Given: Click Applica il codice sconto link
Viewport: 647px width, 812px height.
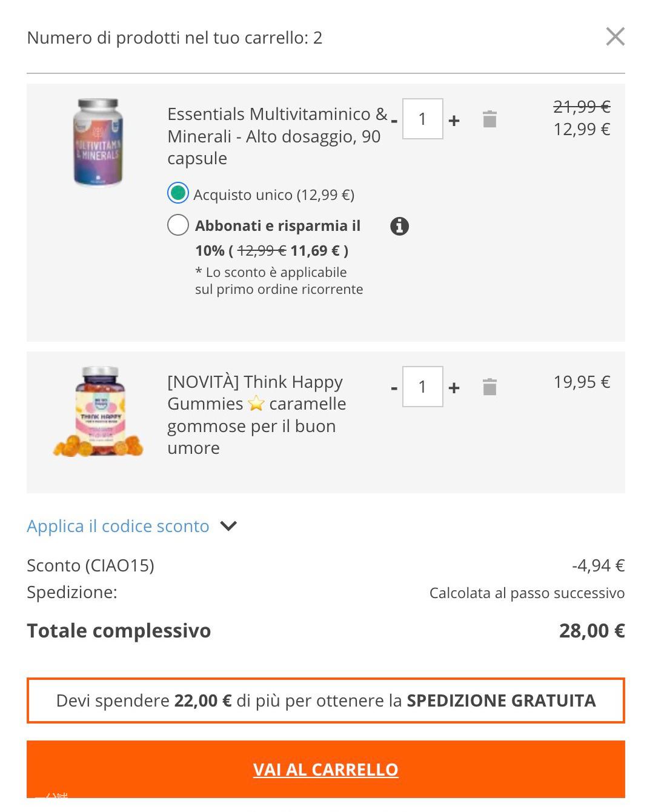Looking at the screenshot, I should coord(118,526).
